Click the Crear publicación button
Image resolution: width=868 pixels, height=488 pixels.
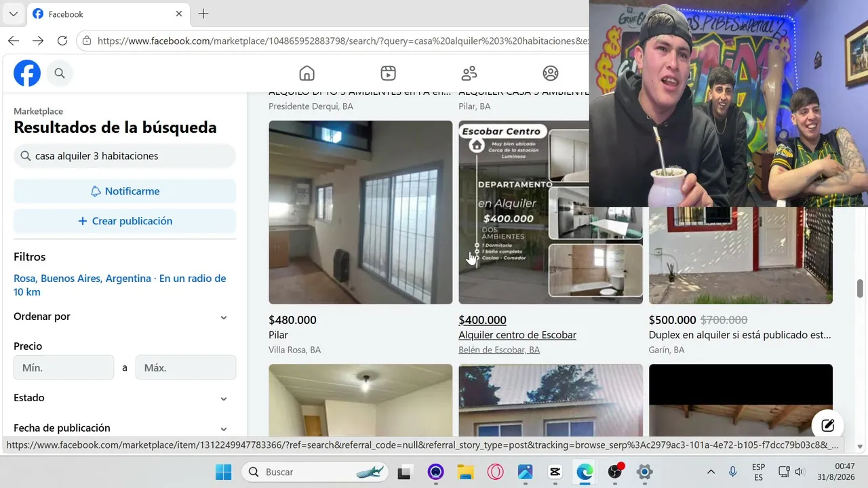[125, 221]
